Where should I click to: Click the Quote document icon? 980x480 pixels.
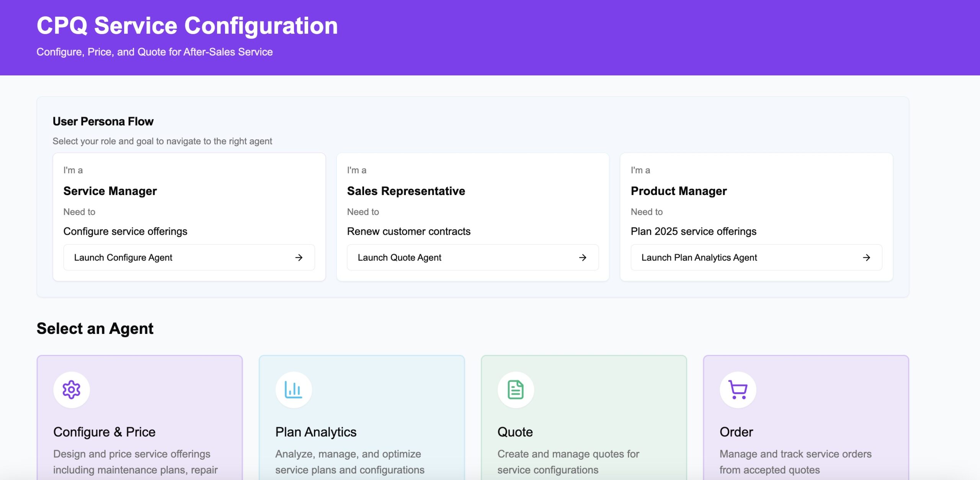516,390
